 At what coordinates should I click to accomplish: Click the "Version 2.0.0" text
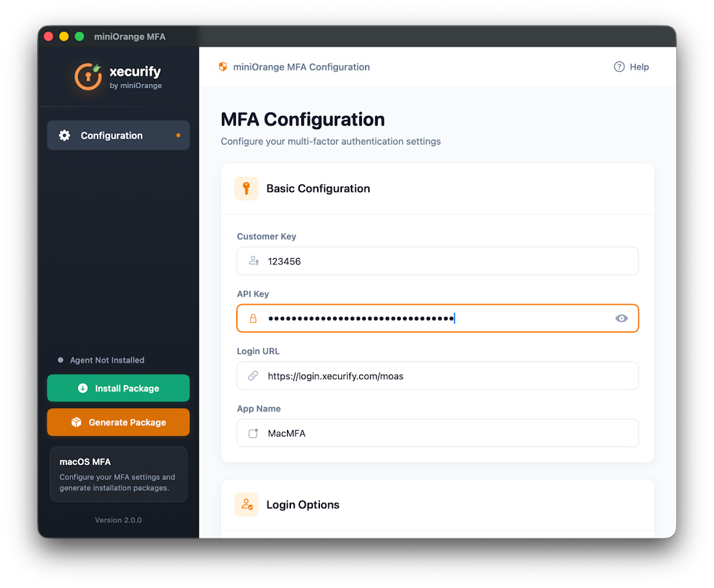click(119, 520)
